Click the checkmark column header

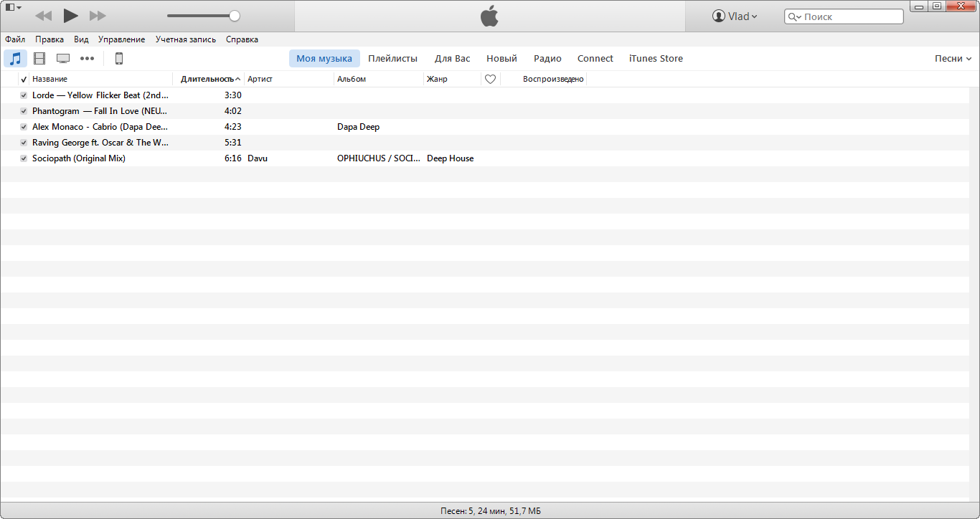point(24,79)
